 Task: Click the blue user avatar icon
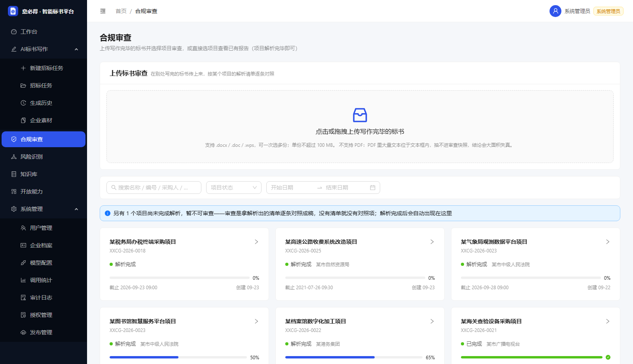point(555,11)
